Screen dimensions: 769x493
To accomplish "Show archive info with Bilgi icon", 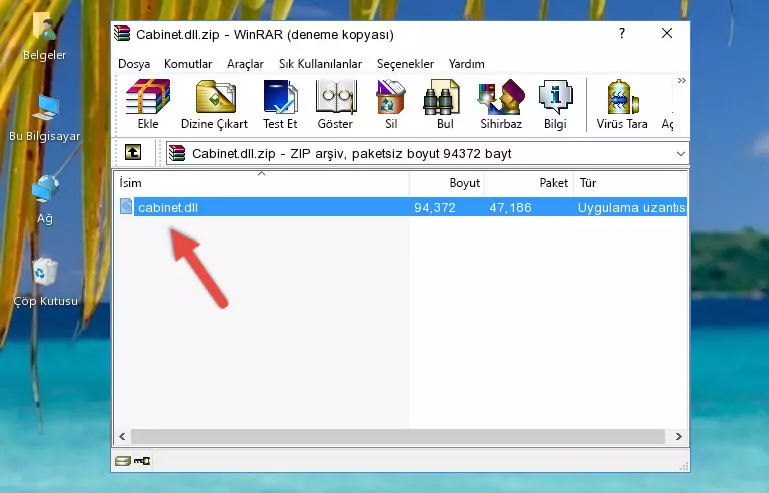I will 555,104.
